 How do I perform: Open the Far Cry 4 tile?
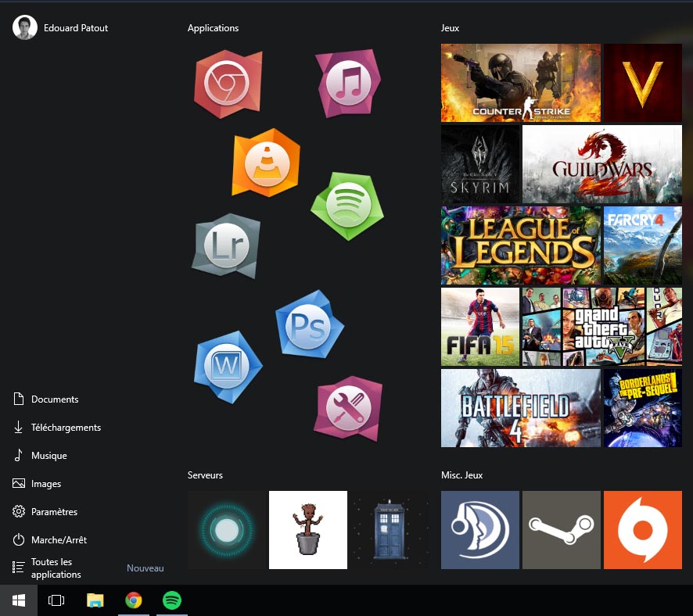click(643, 245)
